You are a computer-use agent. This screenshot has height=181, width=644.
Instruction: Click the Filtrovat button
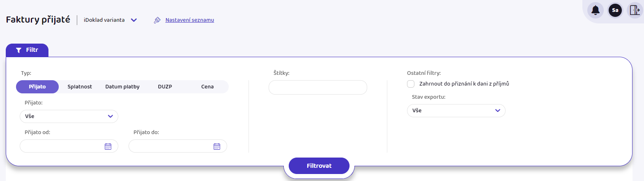[x=319, y=166]
